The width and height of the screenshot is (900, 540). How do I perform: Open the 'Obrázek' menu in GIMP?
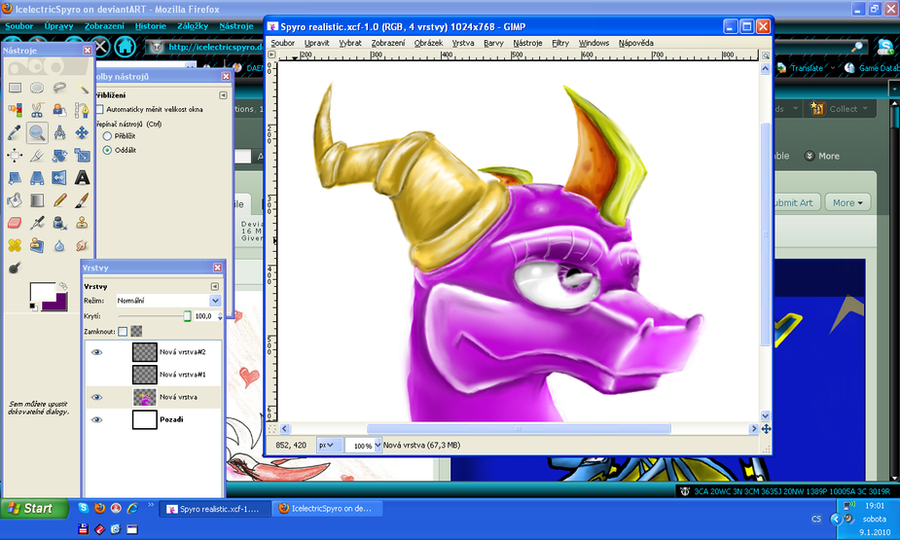click(428, 43)
